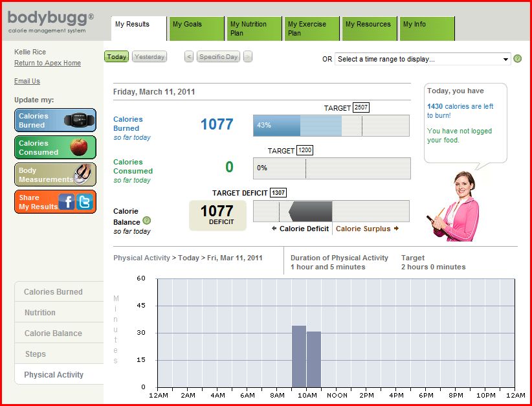The image size is (532, 406).
Task: Click the Calories Burned 43% progress bar
Action: click(x=331, y=126)
